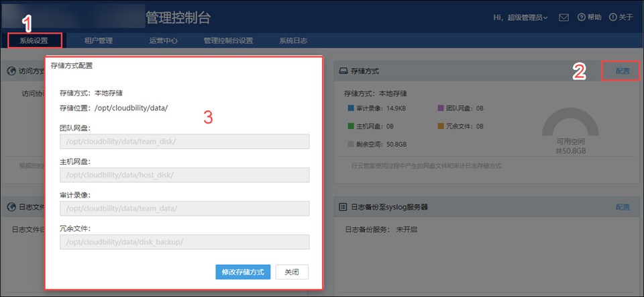The image size is (644, 297).
Task: Click the 团队网盘 path input field
Action: click(x=184, y=141)
